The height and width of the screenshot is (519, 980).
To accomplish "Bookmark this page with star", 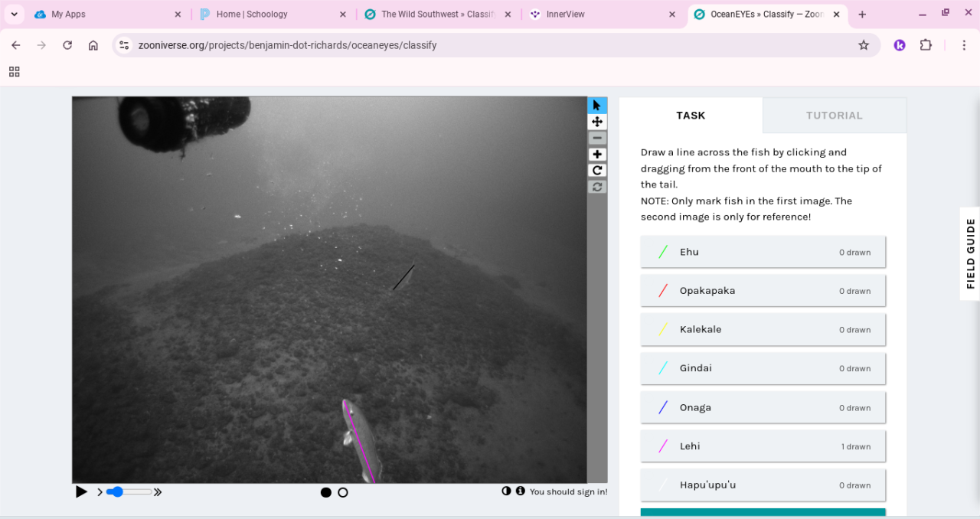I will coord(864,45).
